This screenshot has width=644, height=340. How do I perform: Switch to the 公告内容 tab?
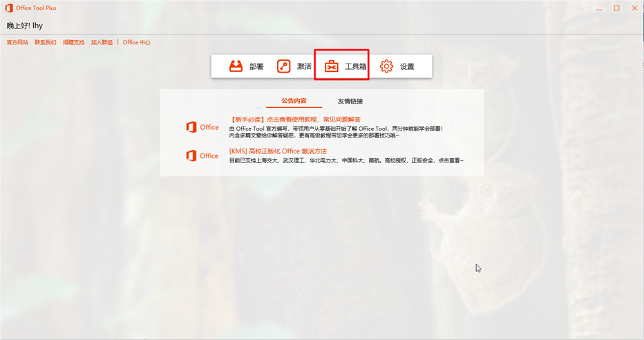tap(294, 101)
